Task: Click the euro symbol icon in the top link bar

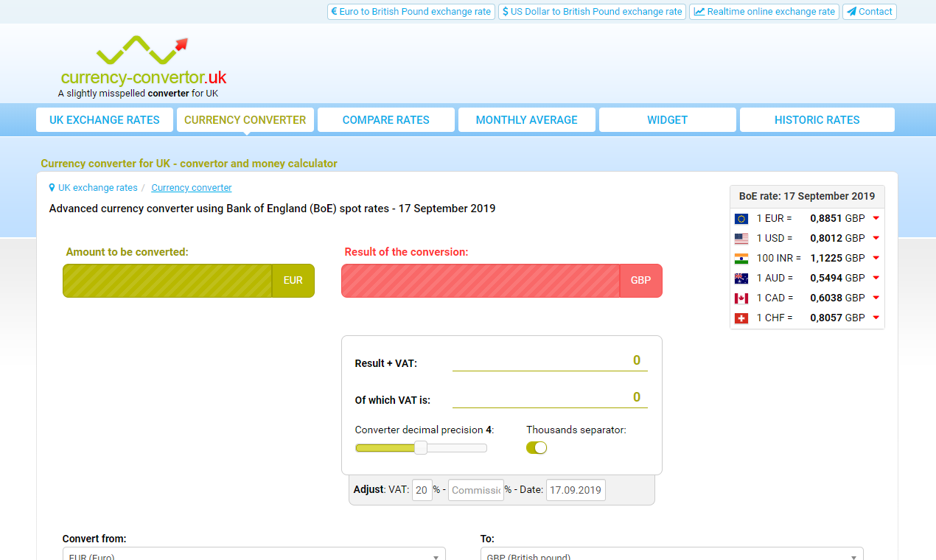Action: click(x=336, y=11)
